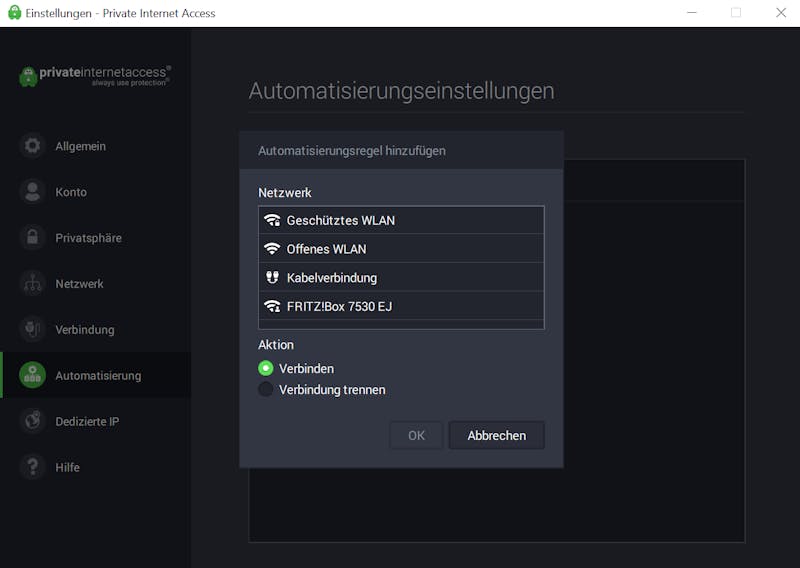
Task: Select the Verbinden radio option
Action: click(x=265, y=368)
